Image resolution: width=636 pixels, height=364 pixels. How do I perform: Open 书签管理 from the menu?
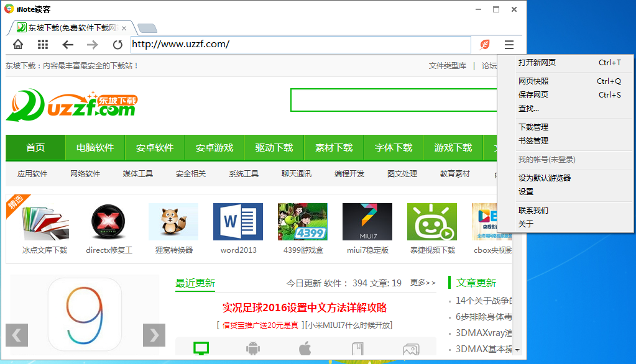565,141
